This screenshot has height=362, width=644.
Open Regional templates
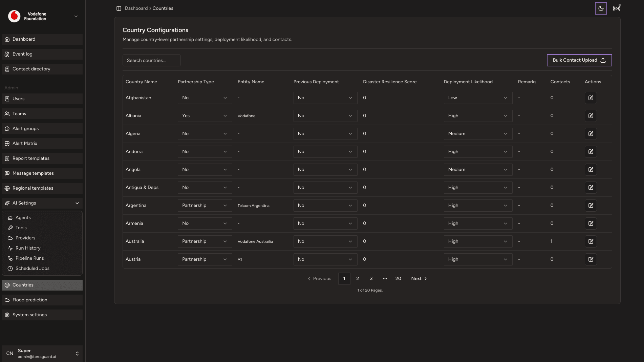[42, 188]
